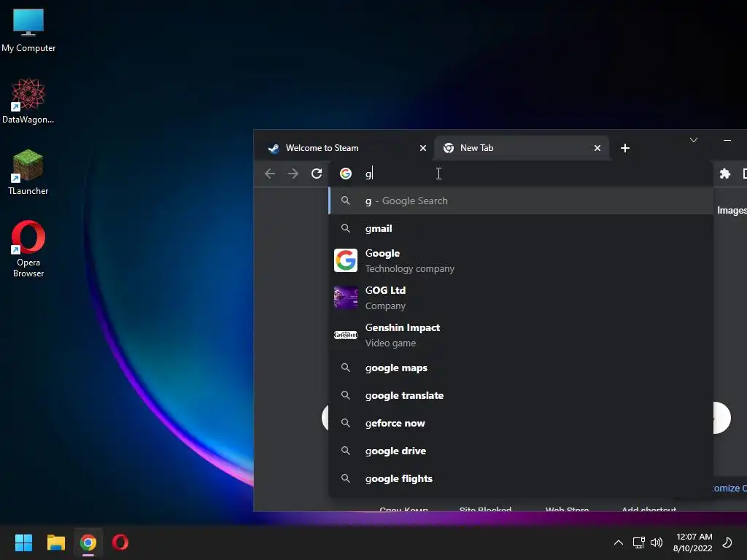Launch the TLauncher Minecraft shortcut
747x560 pixels.
28,172
